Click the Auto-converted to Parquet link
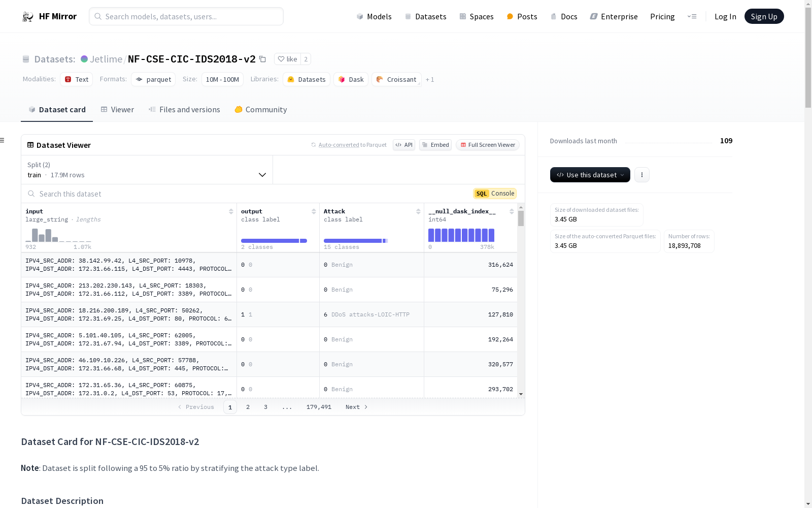 pyautogui.click(x=339, y=145)
